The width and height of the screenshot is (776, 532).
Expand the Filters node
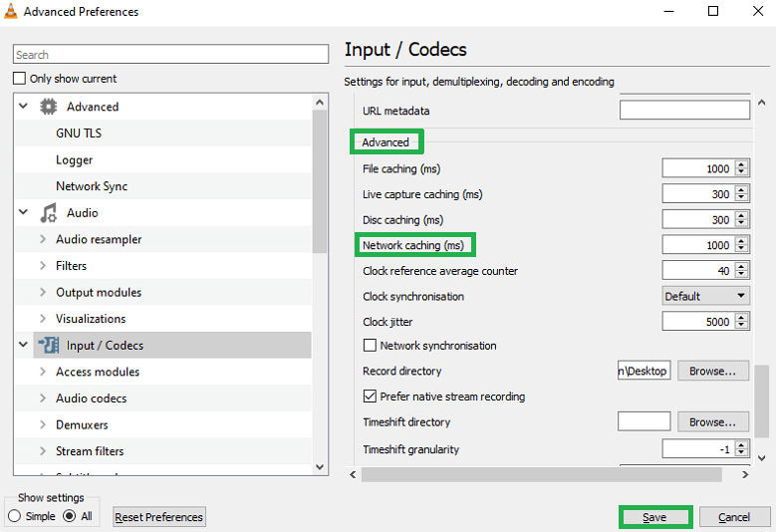tap(43, 266)
